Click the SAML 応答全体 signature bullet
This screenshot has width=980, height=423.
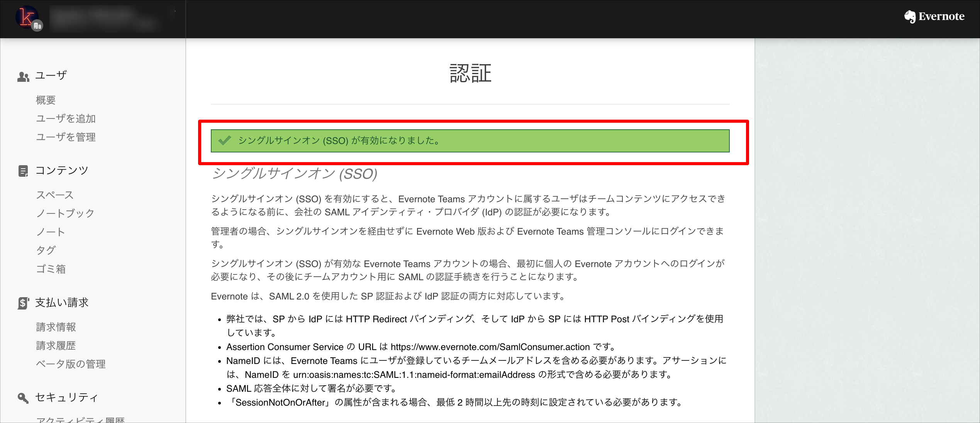pos(311,388)
